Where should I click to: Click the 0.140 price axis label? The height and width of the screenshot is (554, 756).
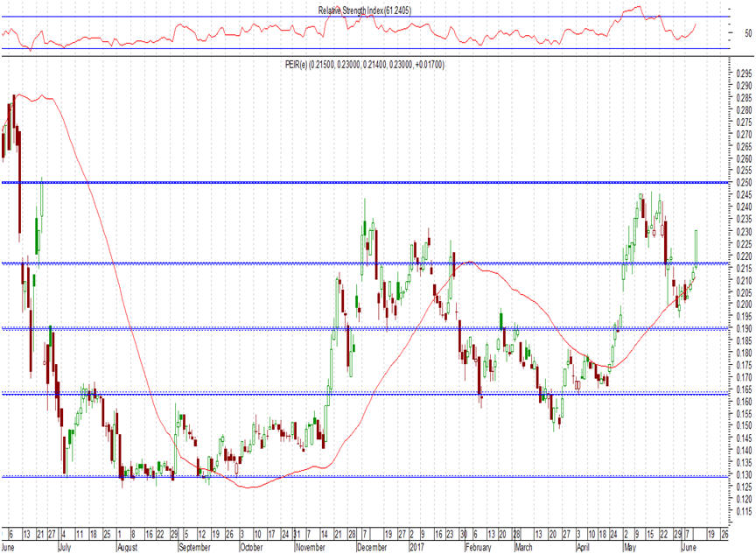[744, 451]
